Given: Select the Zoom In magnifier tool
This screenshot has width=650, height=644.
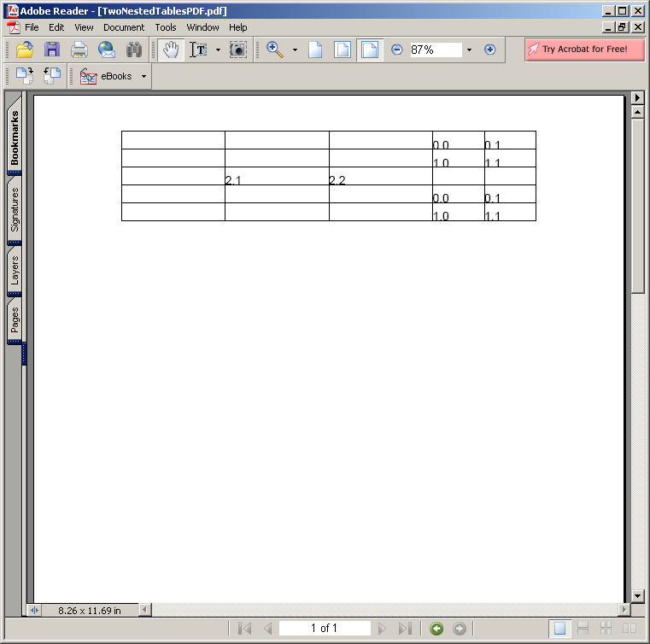Looking at the screenshot, I should [x=274, y=50].
